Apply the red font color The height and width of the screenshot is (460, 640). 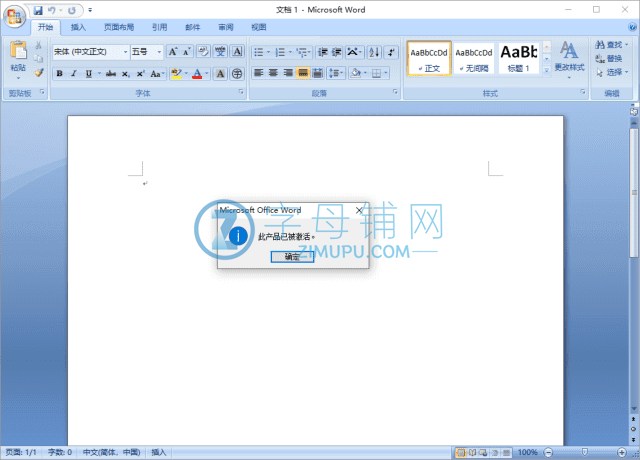click(197, 74)
